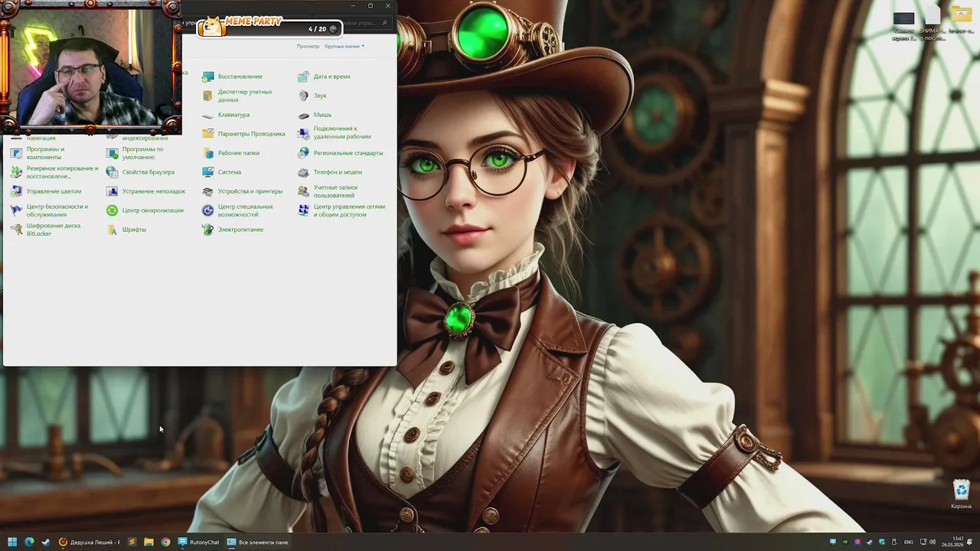Open the Windows Start menu

coord(12,542)
